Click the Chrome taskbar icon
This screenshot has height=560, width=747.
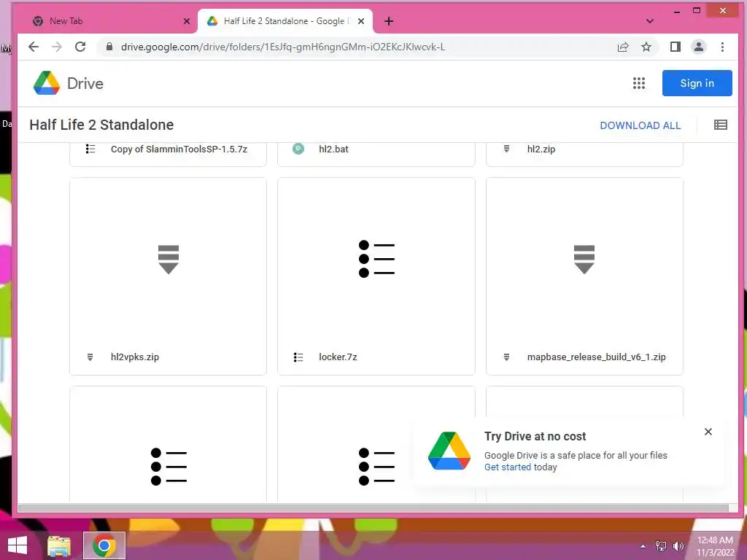[x=104, y=545]
